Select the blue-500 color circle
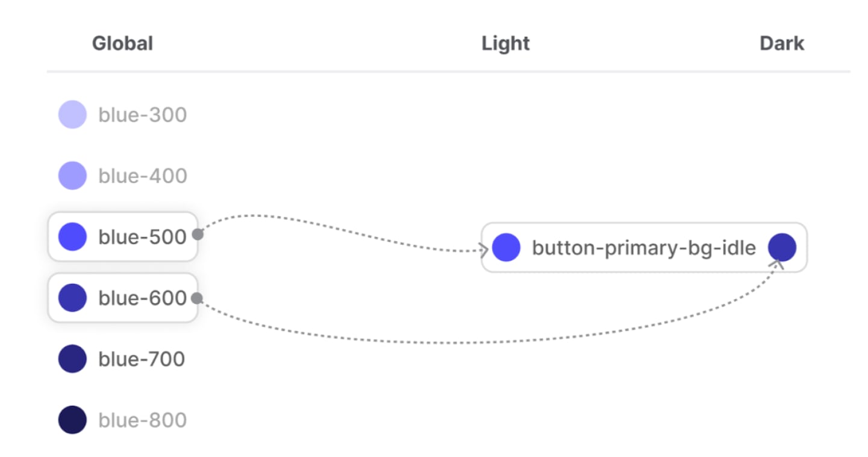868x457 pixels. tap(72, 236)
